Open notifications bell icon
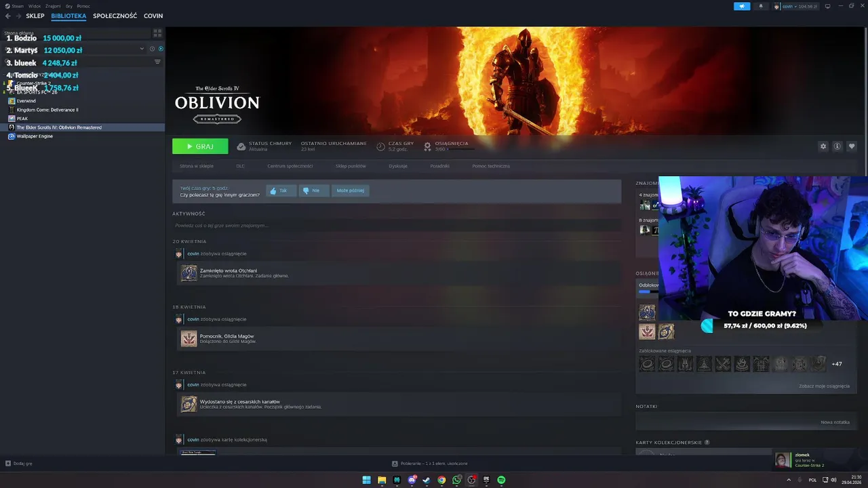The height and width of the screenshot is (488, 868). [760, 6]
